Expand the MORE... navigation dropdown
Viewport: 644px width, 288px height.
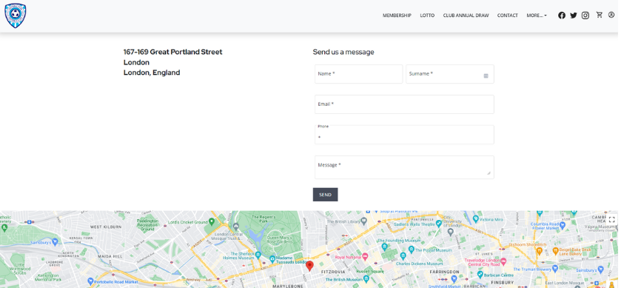(x=537, y=16)
